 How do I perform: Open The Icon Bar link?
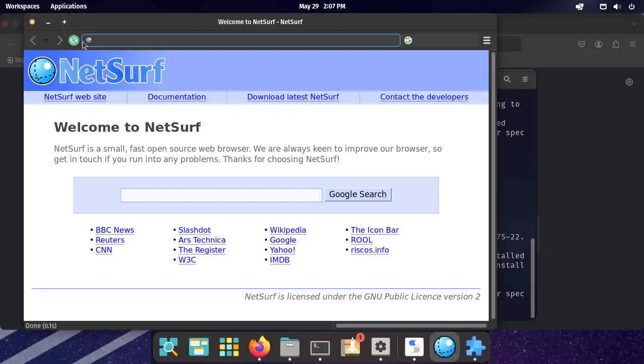pos(375,230)
